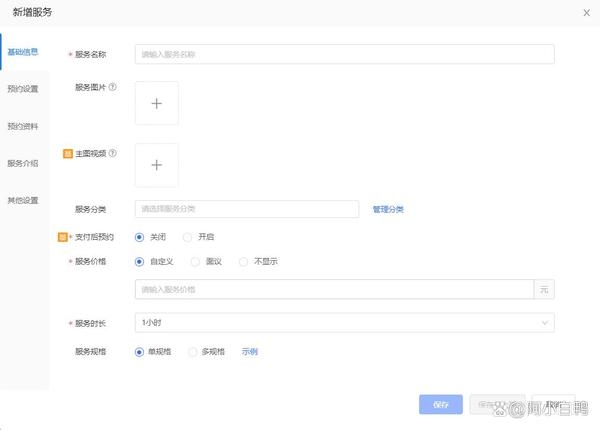
Task: Choose 不显示 for 服务价格
Action: tap(243, 262)
